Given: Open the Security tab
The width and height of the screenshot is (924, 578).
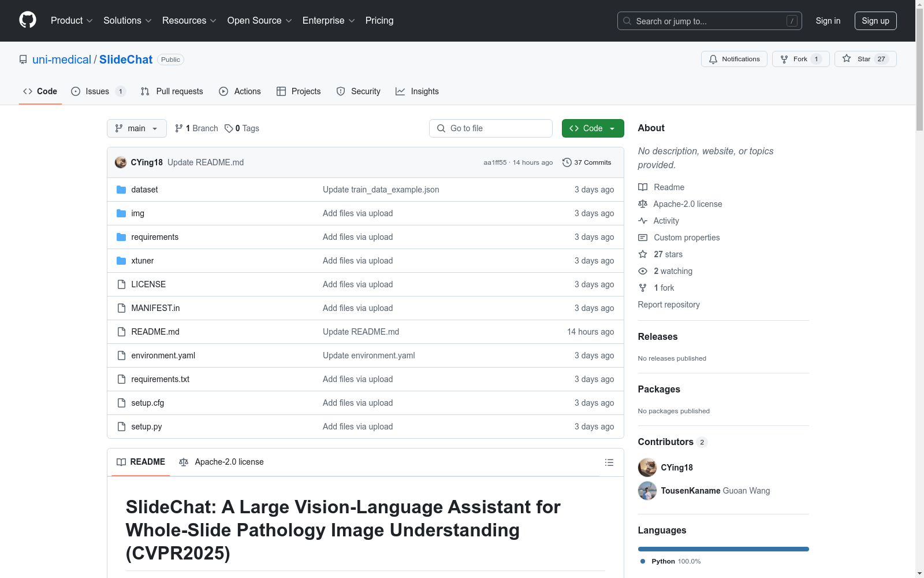Looking at the screenshot, I should pos(359,91).
